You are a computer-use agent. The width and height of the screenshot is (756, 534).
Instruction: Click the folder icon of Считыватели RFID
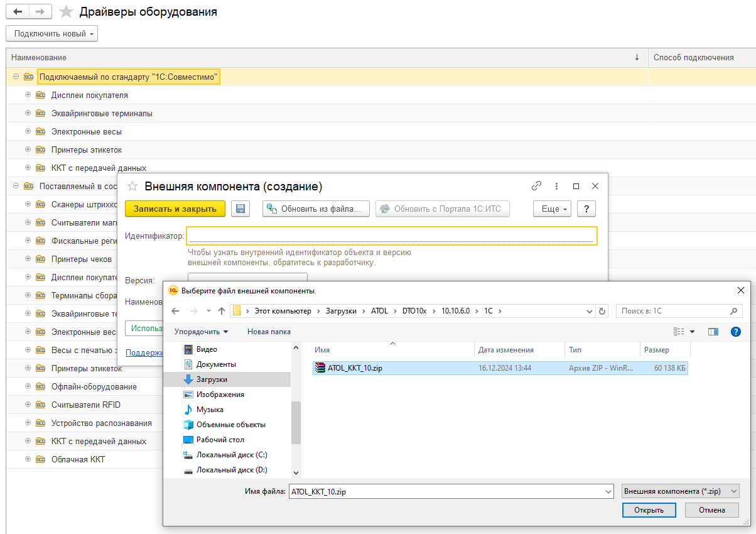[41, 405]
